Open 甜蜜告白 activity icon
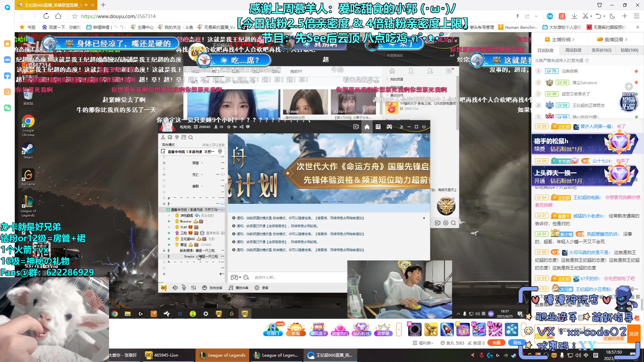This screenshot has height=362, width=644. (340, 329)
